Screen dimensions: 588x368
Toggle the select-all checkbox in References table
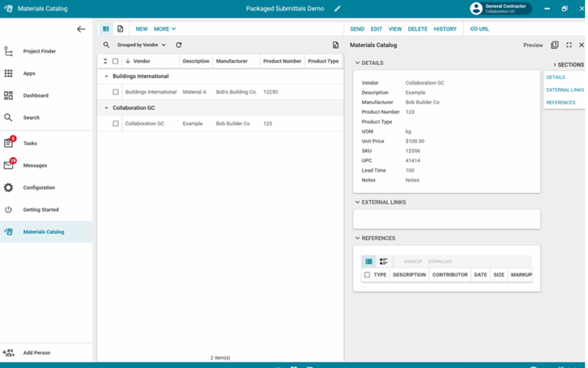367,275
